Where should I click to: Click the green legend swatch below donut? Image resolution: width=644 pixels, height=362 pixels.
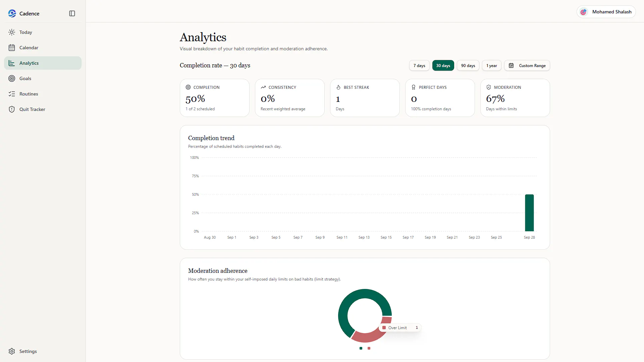tap(361, 348)
